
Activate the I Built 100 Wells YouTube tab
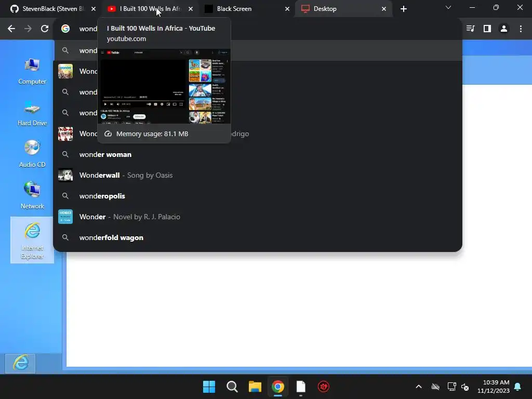click(x=149, y=9)
